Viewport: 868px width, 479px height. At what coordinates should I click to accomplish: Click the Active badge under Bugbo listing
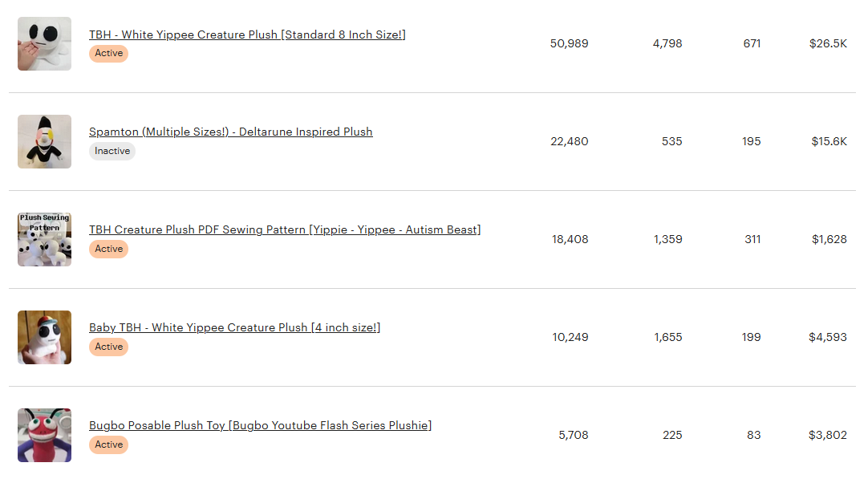tap(108, 444)
